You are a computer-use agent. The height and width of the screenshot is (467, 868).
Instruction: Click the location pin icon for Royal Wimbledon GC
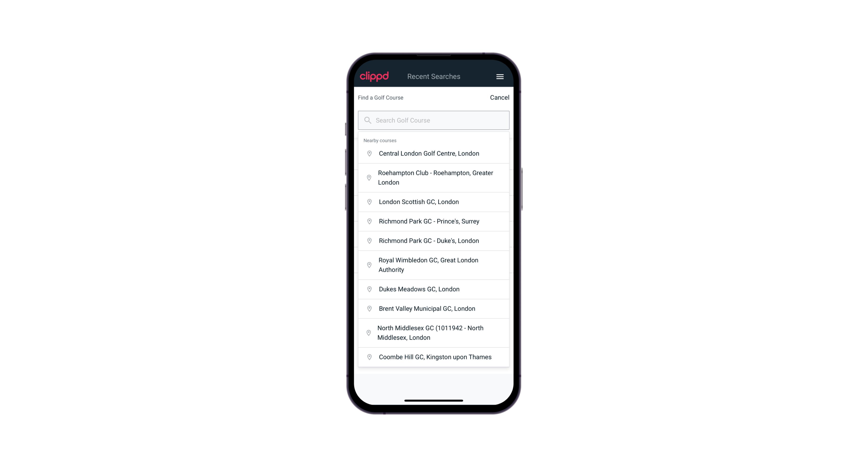[x=368, y=265]
